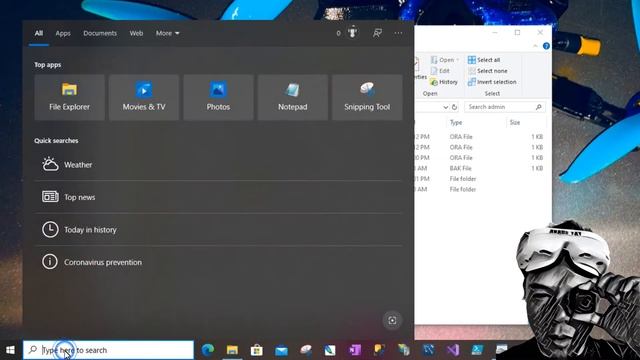Screen dimensions: 640x360
Task: Open the Windows Start button
Action: (x=11, y=350)
